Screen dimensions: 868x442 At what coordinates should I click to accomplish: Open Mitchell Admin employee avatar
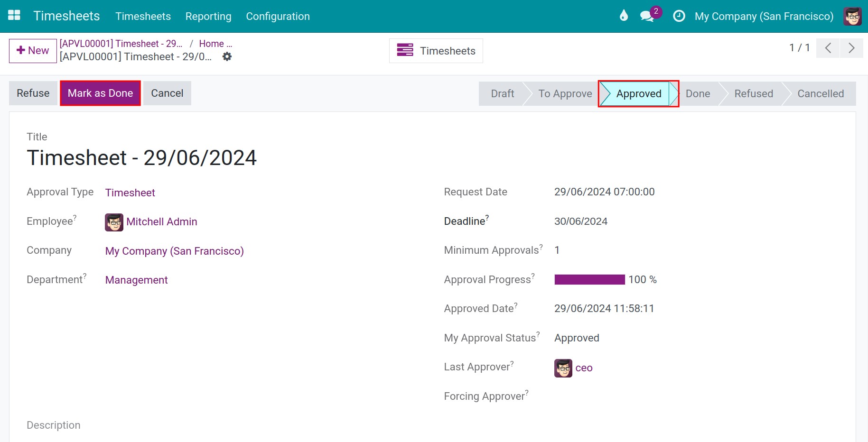[x=114, y=222]
